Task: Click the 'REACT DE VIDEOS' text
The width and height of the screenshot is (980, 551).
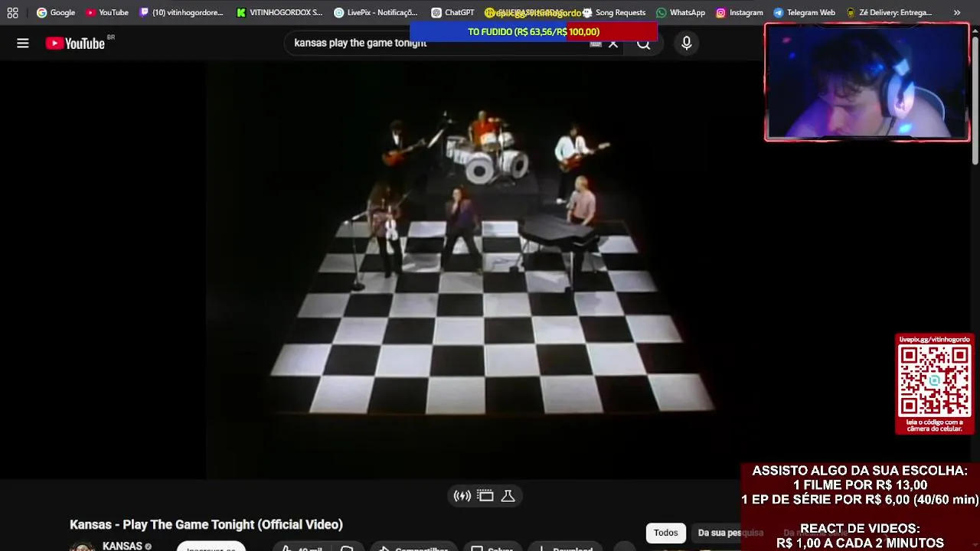Action: [x=860, y=528]
